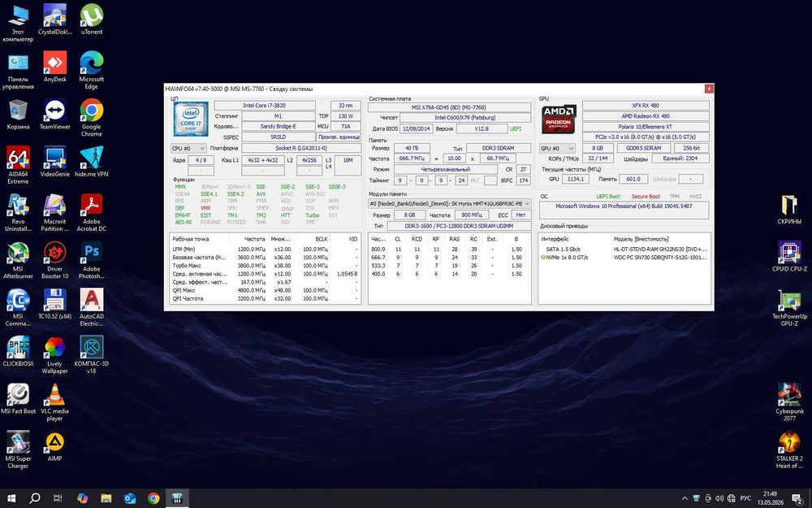Select the QPI Частота row
812x508 pixels.
tap(266, 298)
